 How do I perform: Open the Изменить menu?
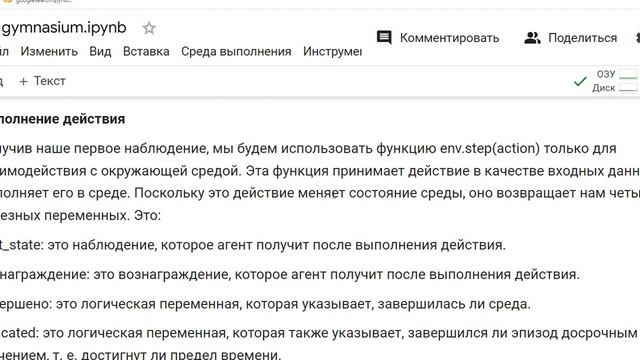[x=49, y=51]
